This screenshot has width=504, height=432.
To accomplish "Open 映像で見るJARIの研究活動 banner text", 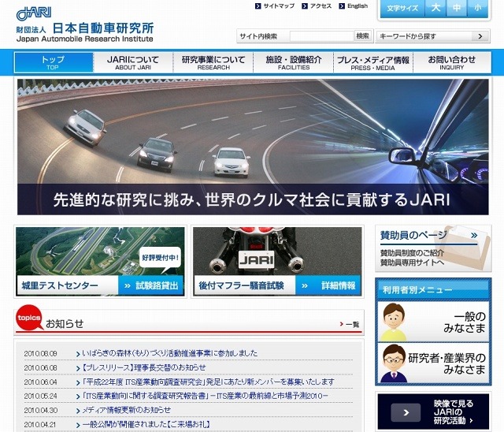I will click(454, 412).
